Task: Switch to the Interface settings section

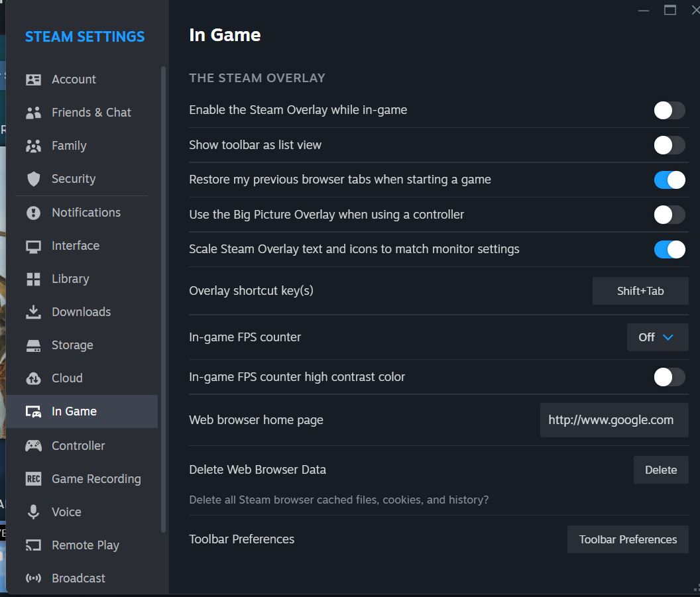Action: (75, 245)
